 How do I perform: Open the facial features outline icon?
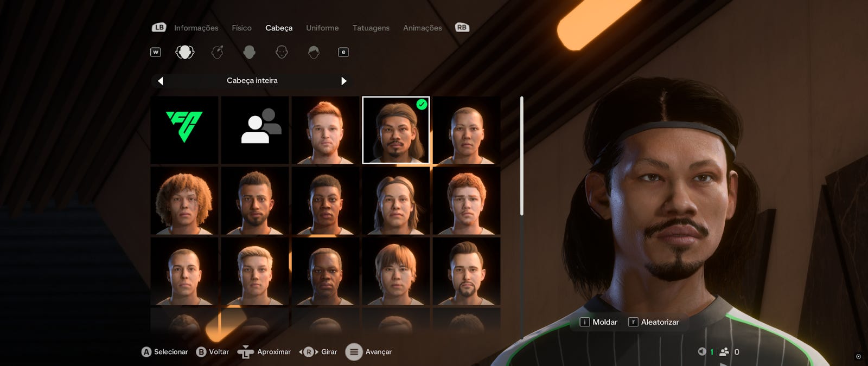pos(282,52)
